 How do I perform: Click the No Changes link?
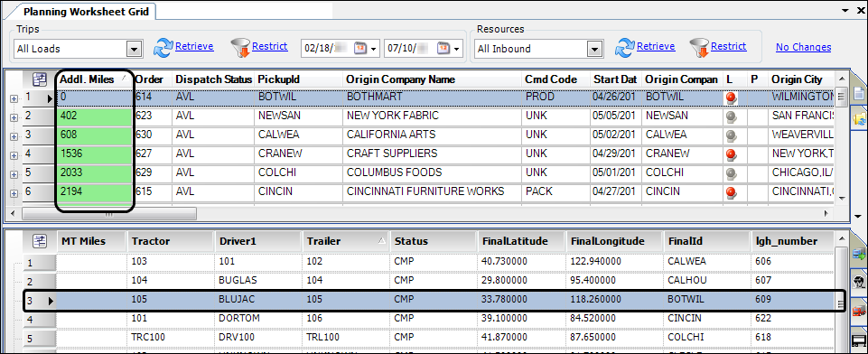(803, 48)
